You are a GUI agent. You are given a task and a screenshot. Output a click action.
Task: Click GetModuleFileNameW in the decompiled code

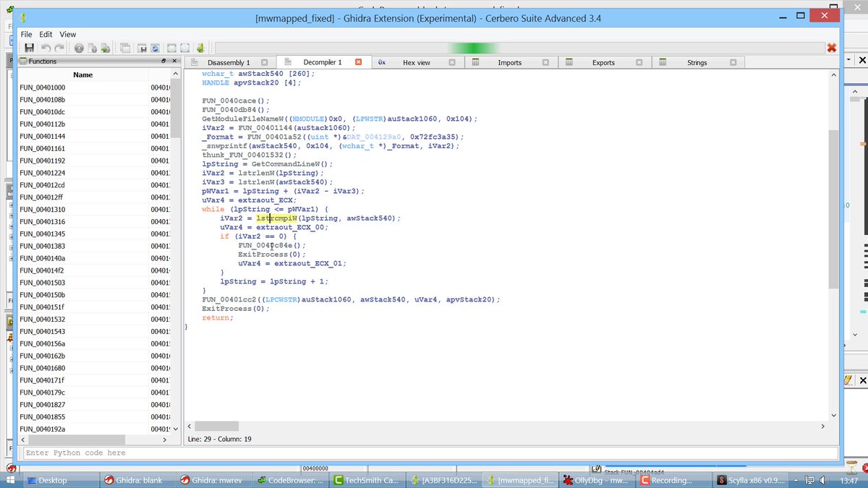242,119
